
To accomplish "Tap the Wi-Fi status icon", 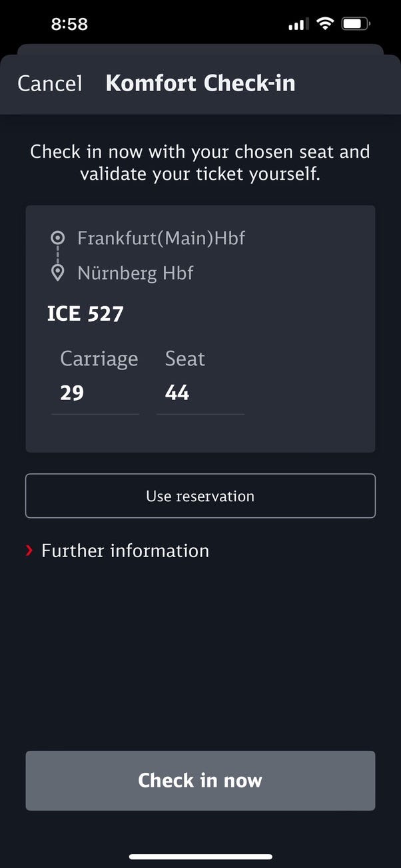I will point(325,25).
